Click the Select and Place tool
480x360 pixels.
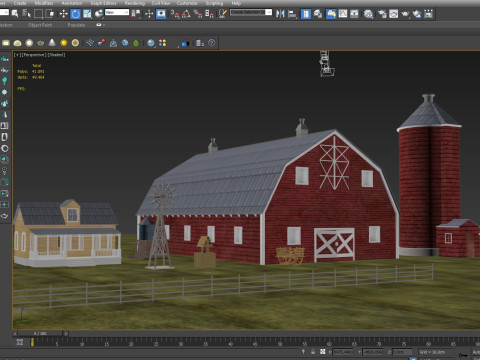pyautogui.click(x=99, y=14)
